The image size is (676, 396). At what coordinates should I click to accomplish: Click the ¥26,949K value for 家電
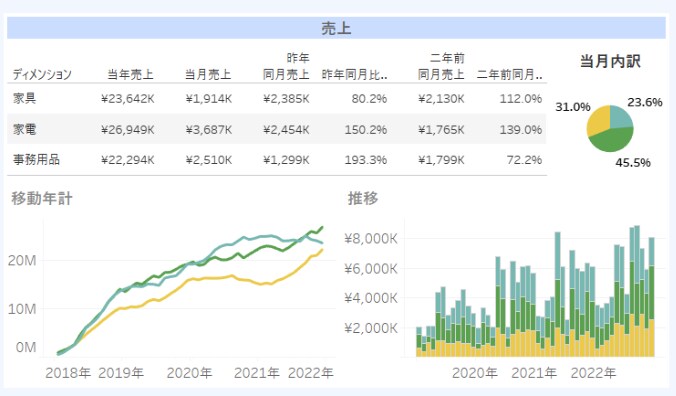point(128,130)
